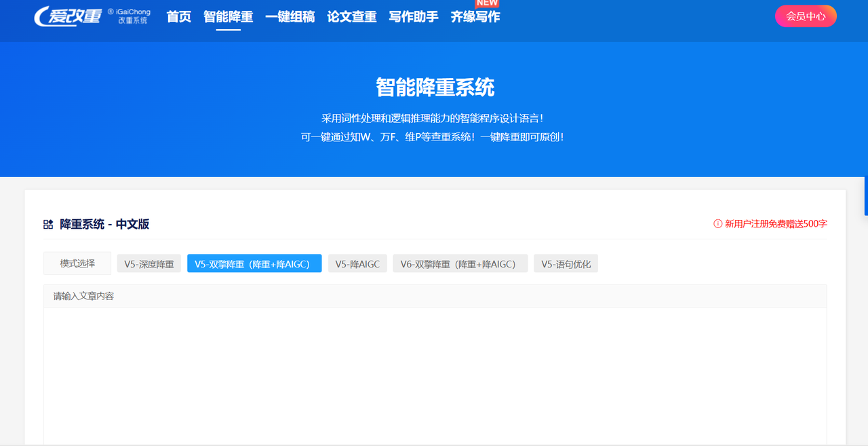Click the blue scrollbar thumb on right edge

click(x=866, y=196)
